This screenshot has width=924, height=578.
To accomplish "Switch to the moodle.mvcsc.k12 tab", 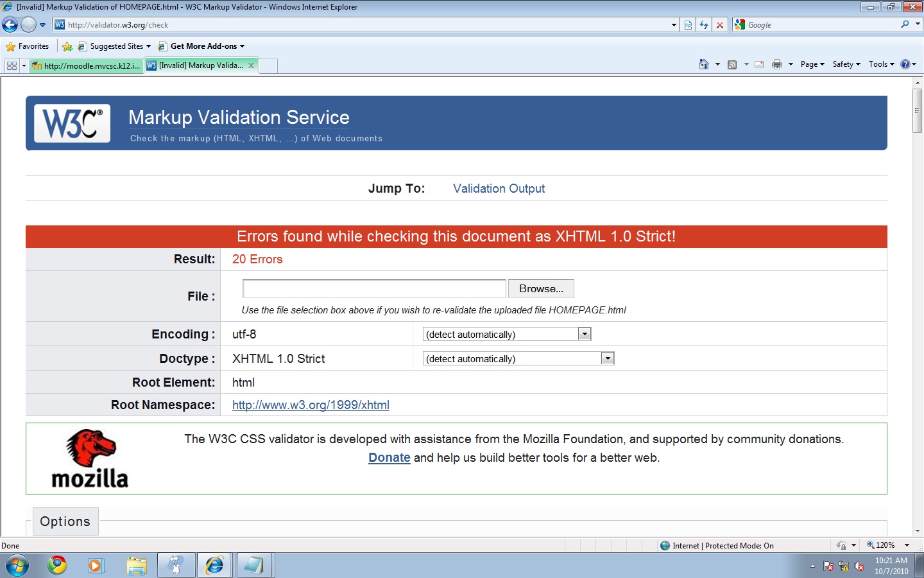I will [x=87, y=66].
